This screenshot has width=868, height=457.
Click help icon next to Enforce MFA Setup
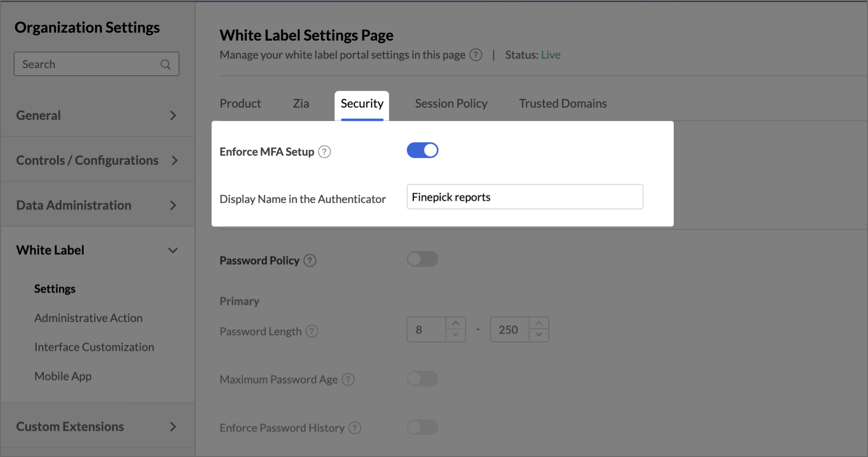click(324, 152)
